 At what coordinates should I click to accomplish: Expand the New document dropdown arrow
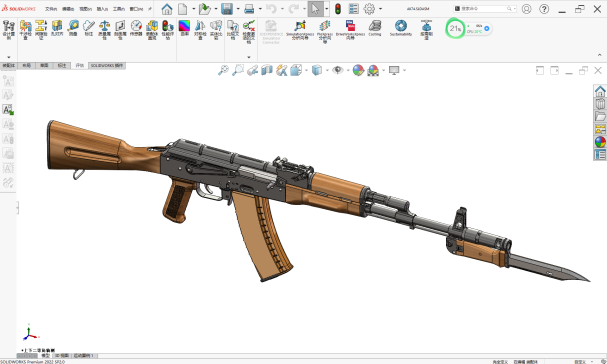point(194,9)
